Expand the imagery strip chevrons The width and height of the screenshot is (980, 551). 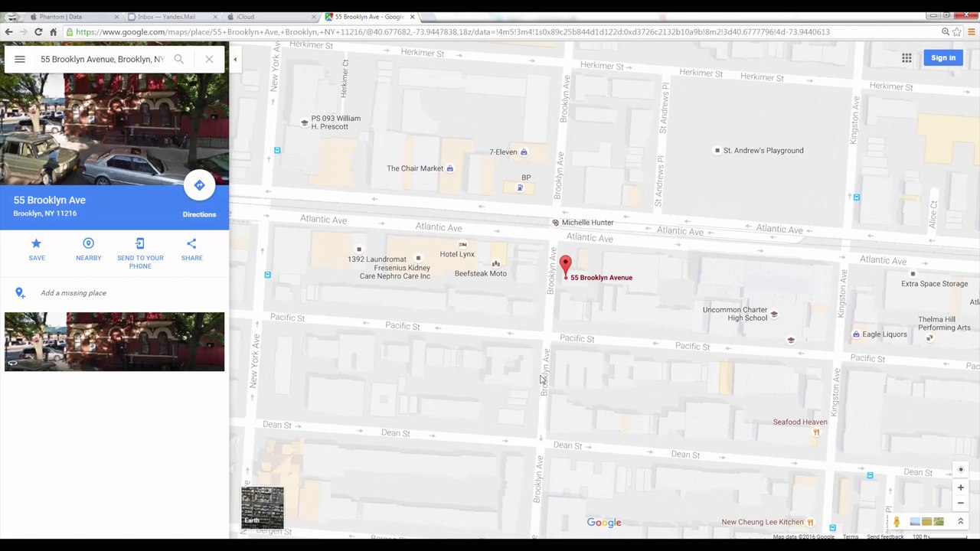(960, 521)
